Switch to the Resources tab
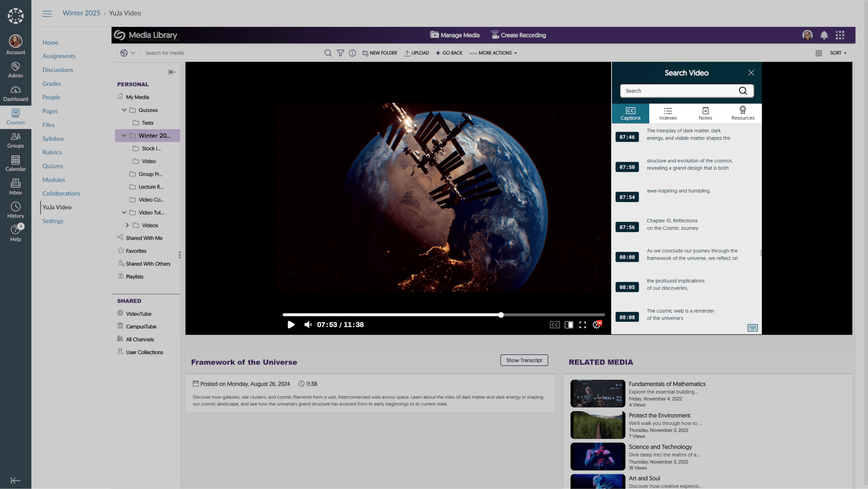Viewport: 868px width, 489px height. [x=743, y=113]
